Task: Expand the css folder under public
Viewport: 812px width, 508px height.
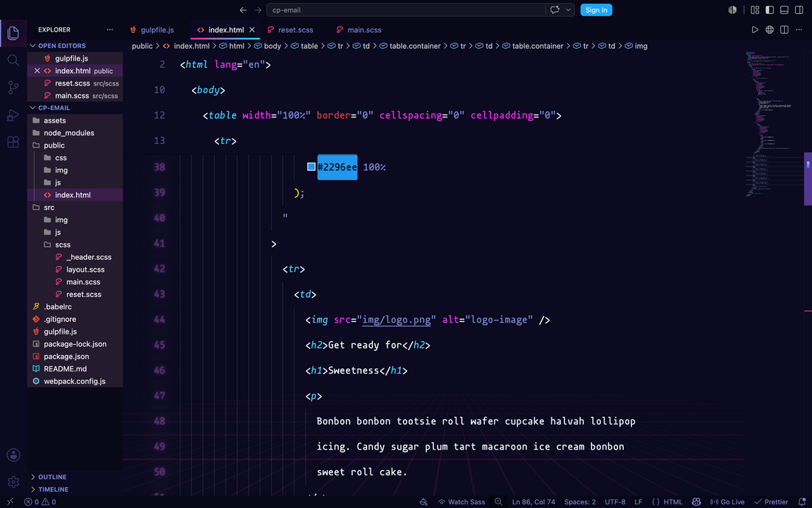Action: click(75, 158)
